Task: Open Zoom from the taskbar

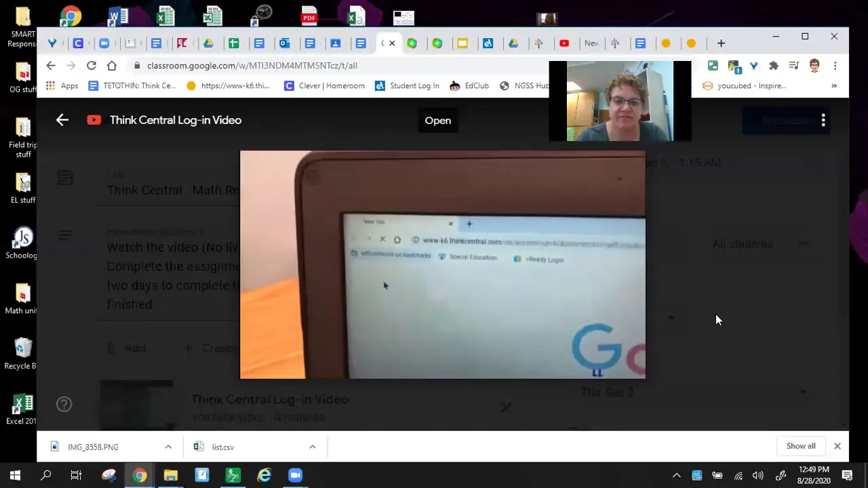Action: 295,475
